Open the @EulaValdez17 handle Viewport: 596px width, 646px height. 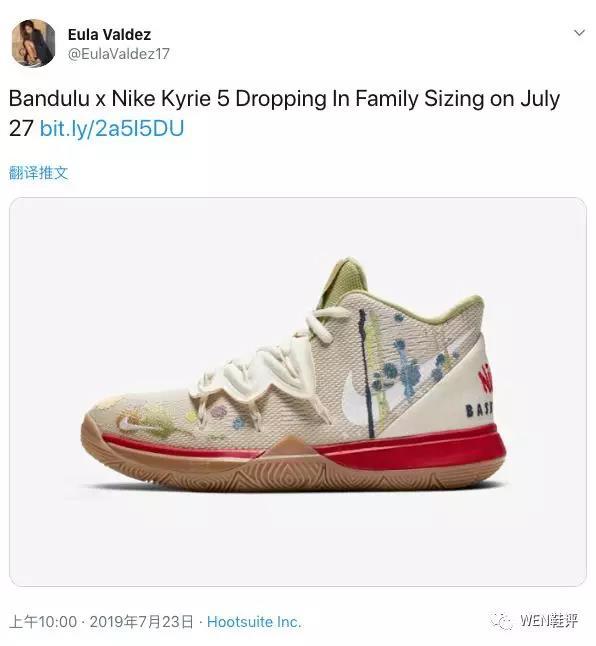(x=119, y=54)
